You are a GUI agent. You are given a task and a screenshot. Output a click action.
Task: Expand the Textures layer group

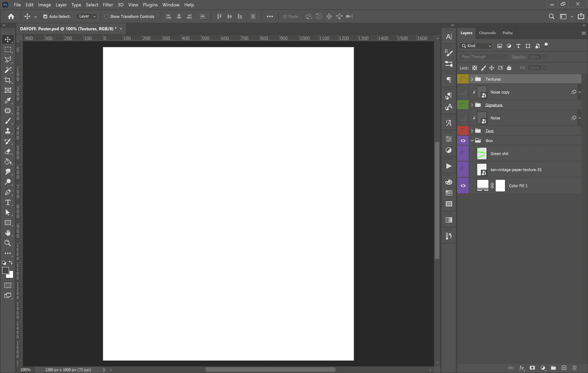[x=472, y=79]
